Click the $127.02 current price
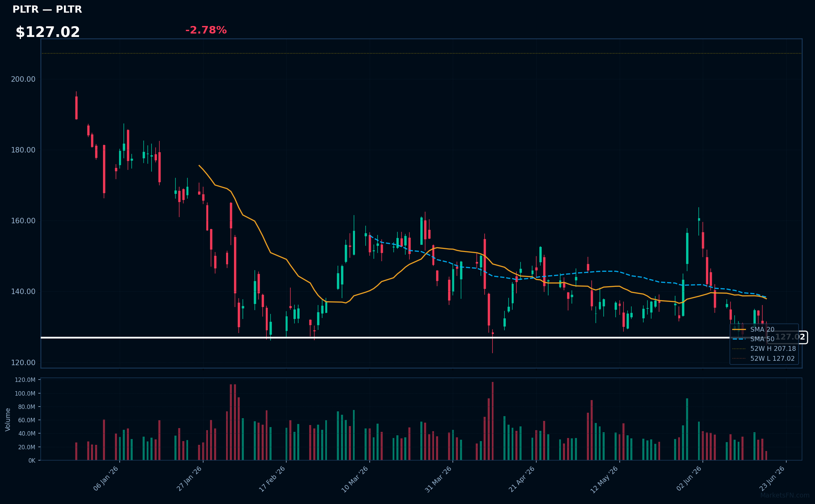The width and height of the screenshot is (815, 504). (48, 32)
